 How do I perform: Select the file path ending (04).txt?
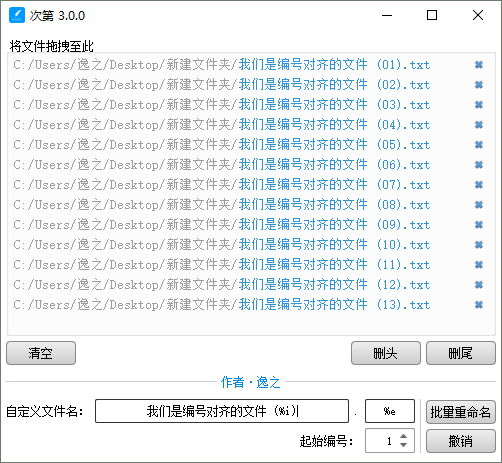click(x=222, y=125)
